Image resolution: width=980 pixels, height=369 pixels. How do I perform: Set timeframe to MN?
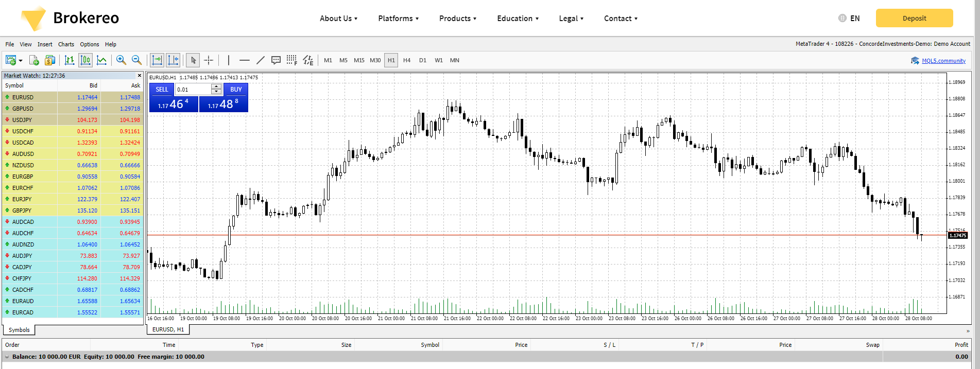tap(455, 60)
